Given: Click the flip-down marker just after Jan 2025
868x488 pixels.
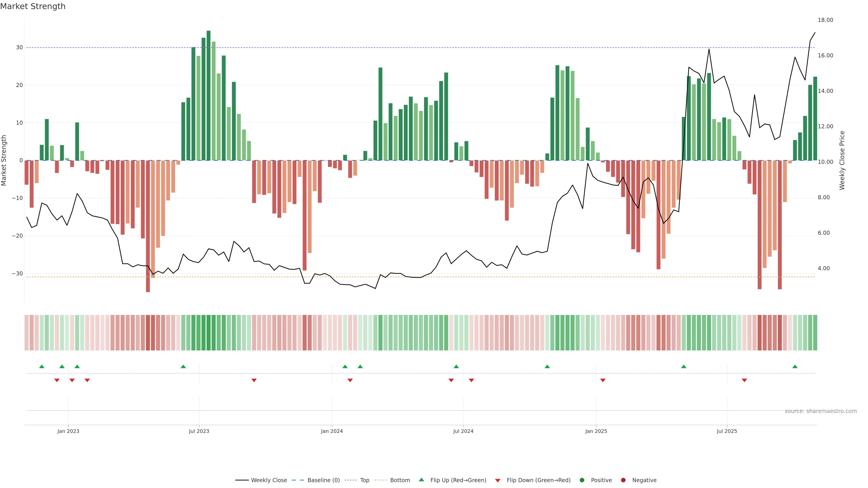Looking at the screenshot, I should click(x=603, y=380).
